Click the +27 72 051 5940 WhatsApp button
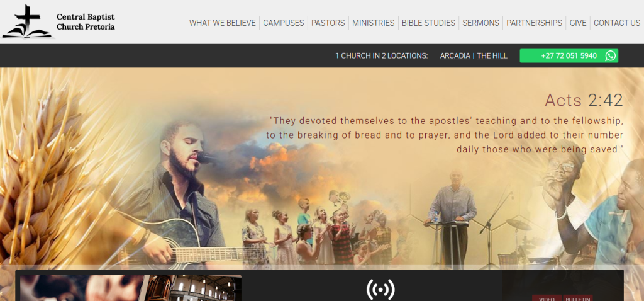 click(569, 56)
